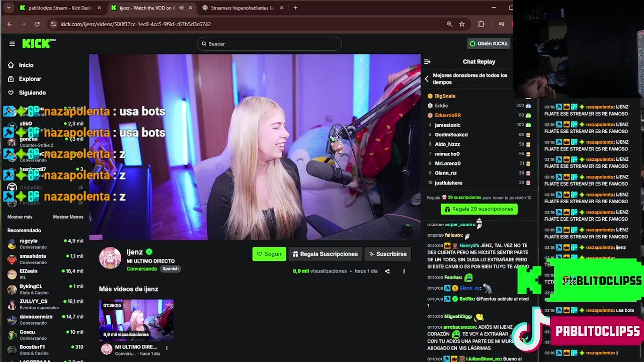644x362 pixels.
Task: Click the zoom magnifier icon in the address bar
Action: click(x=449, y=24)
